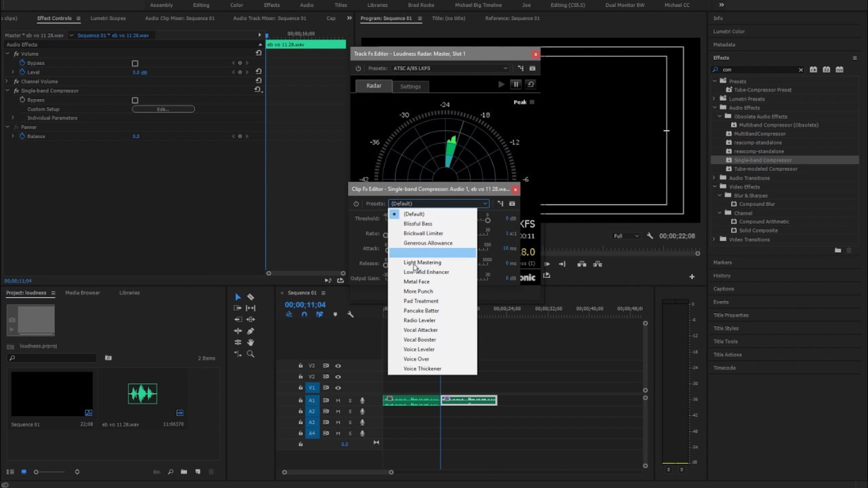Expand Video Transitions folder in Effects
868x488 pixels.
click(714, 239)
